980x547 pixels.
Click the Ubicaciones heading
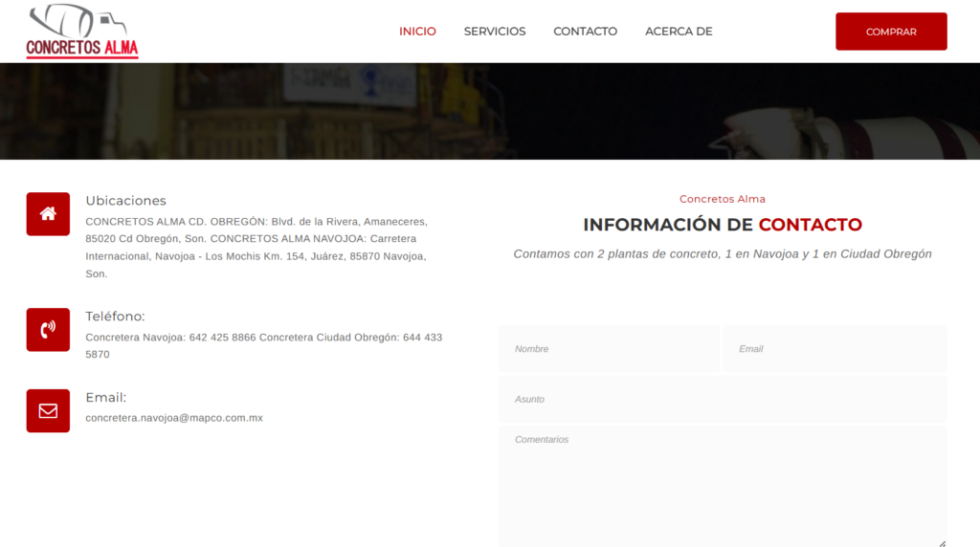tap(125, 201)
